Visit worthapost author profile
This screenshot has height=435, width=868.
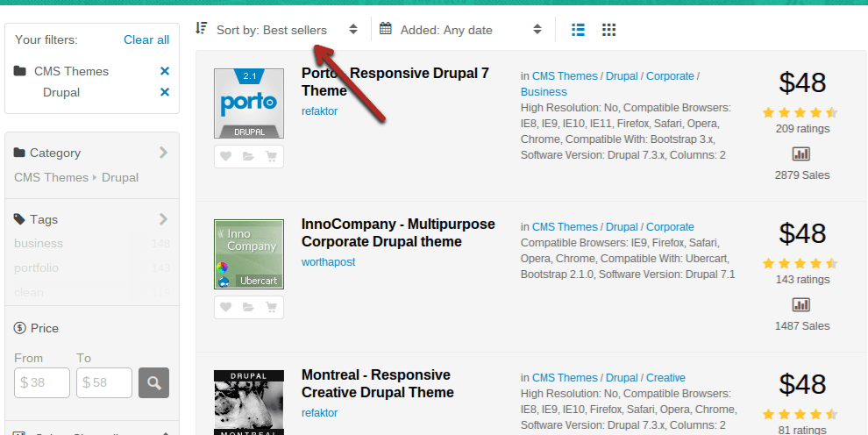[328, 261]
